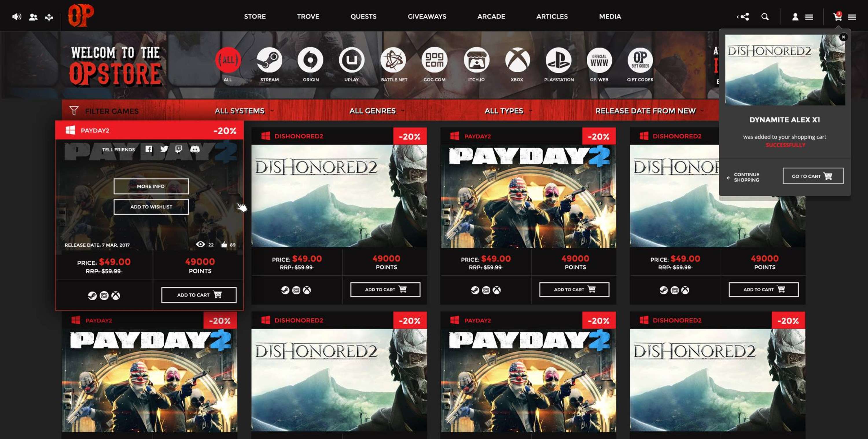Filter by GOG.com platform icon

[x=434, y=60]
